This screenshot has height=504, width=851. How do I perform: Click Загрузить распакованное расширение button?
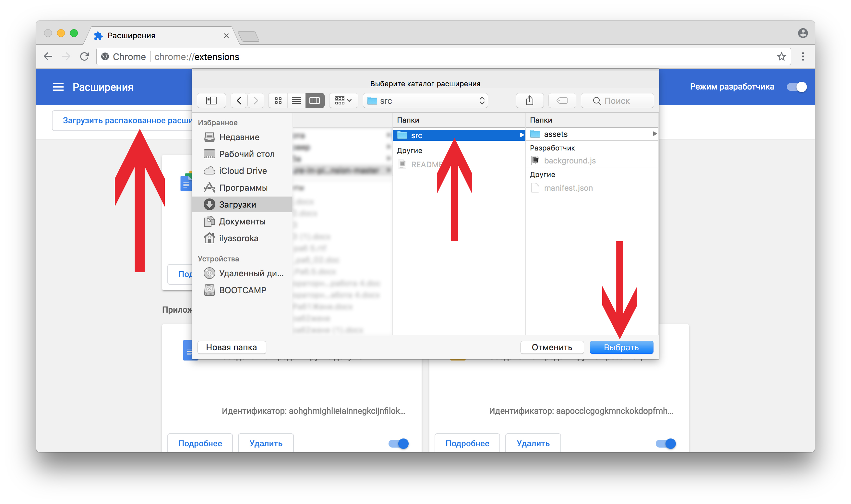tap(122, 120)
